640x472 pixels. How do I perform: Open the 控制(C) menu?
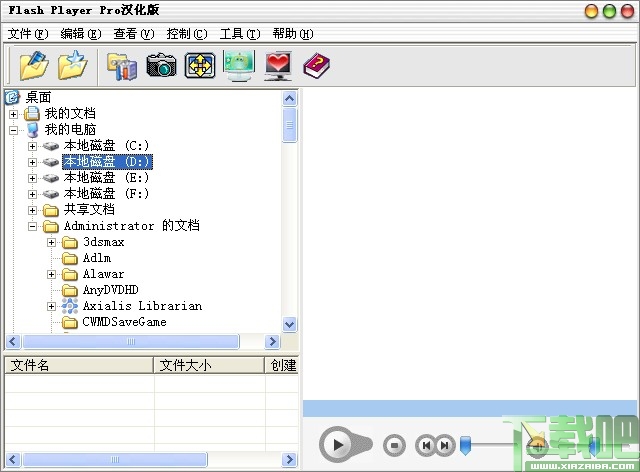(x=187, y=33)
